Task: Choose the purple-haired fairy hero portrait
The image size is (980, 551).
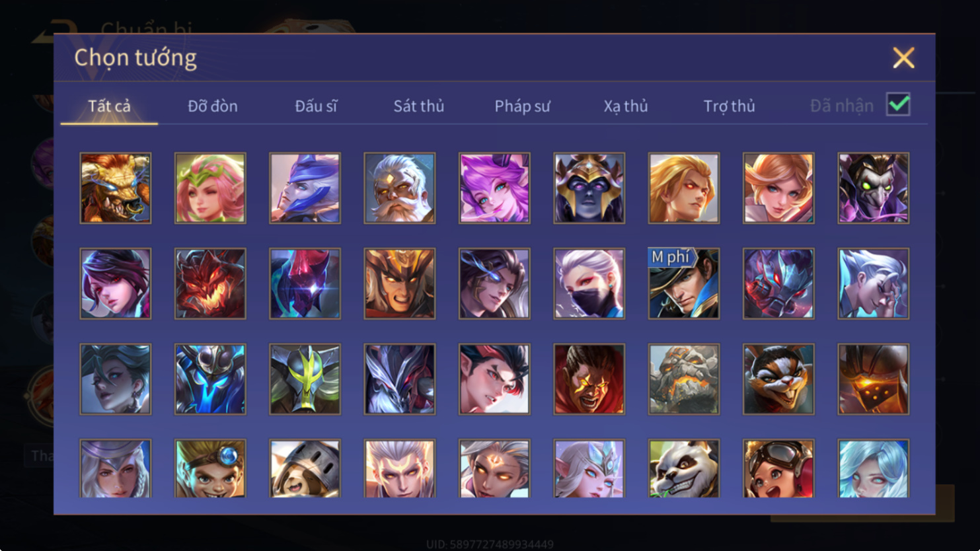Action: pos(494,188)
